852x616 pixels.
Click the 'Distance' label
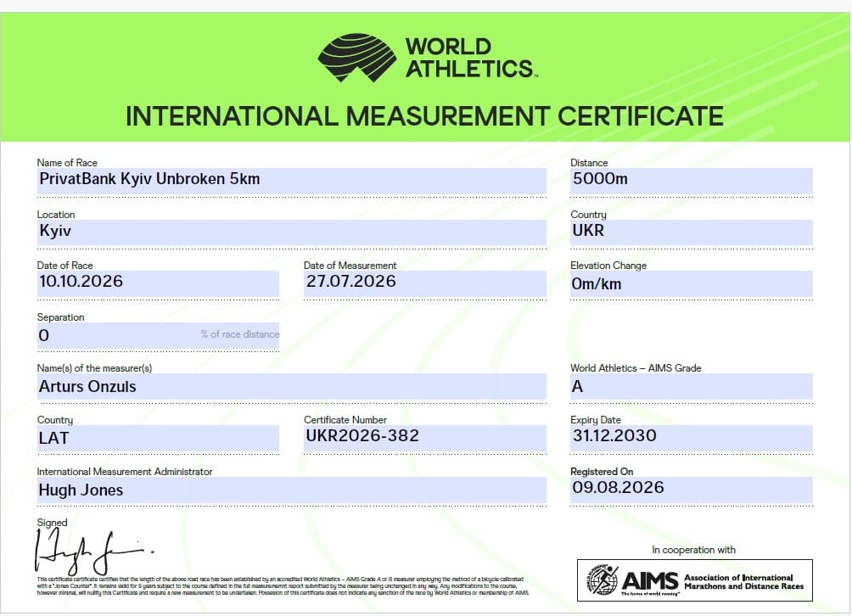pos(588,162)
